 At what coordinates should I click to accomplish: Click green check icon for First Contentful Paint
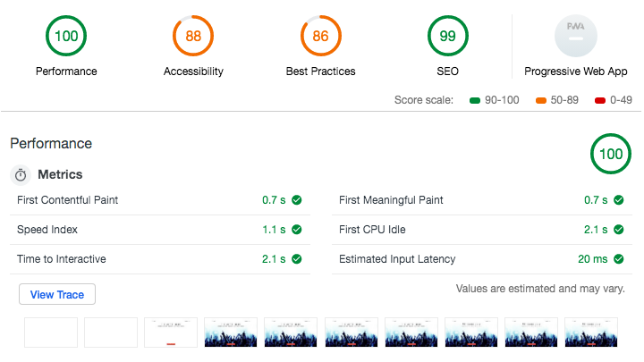(x=297, y=200)
